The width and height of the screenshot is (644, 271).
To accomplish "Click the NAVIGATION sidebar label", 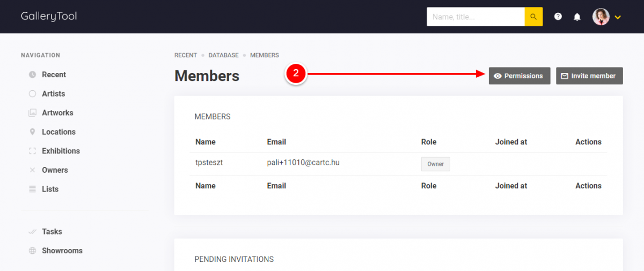I will 41,55.
